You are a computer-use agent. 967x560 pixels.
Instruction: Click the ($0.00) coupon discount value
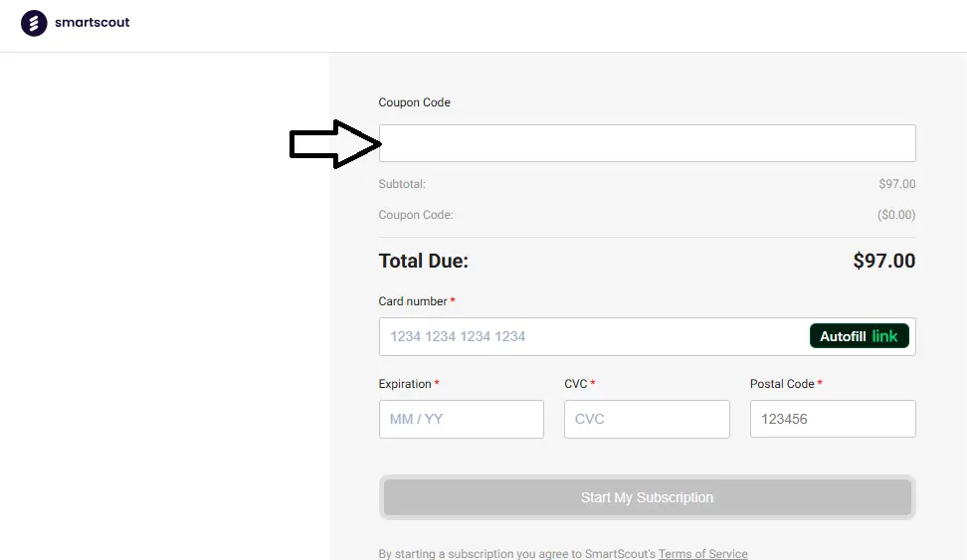point(896,215)
